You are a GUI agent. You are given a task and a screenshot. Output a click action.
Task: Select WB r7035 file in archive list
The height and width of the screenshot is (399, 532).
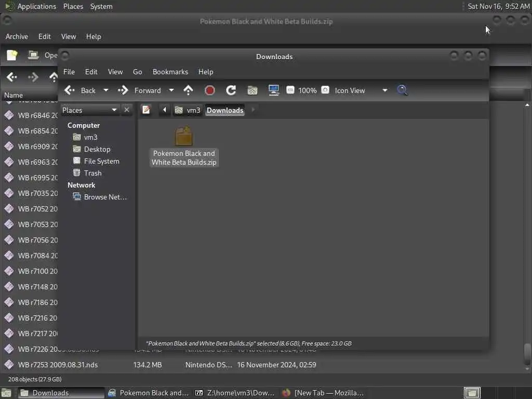[x=31, y=193]
